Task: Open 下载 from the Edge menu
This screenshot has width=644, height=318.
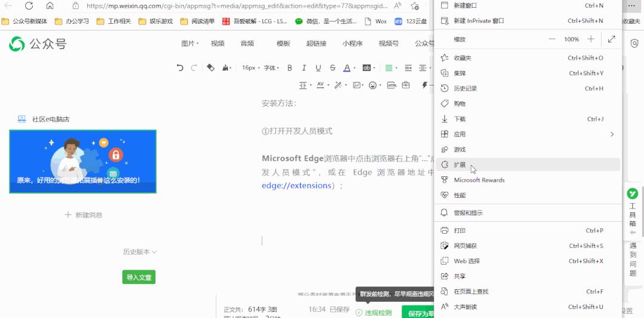Action: [x=528, y=119]
